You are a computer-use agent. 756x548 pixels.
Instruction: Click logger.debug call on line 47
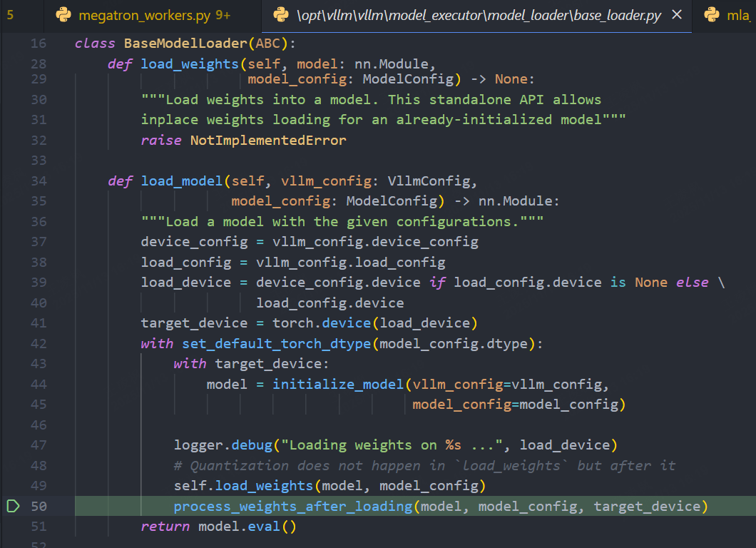coord(223,445)
